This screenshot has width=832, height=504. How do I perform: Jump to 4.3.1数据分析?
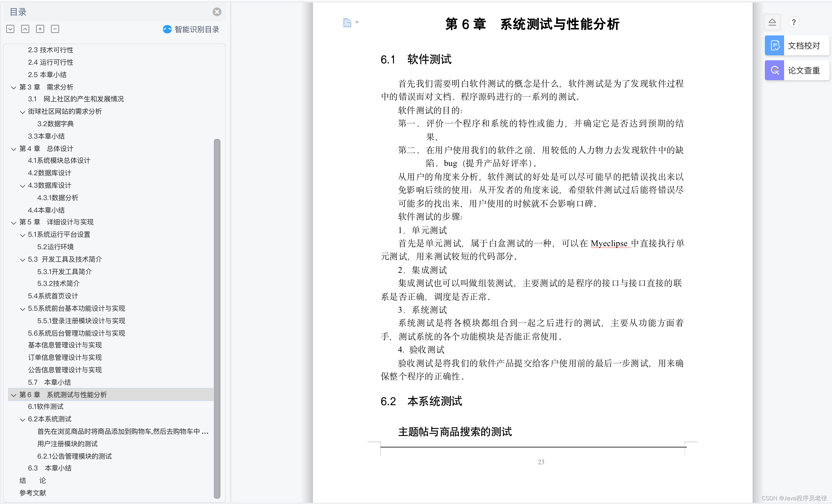click(x=58, y=198)
